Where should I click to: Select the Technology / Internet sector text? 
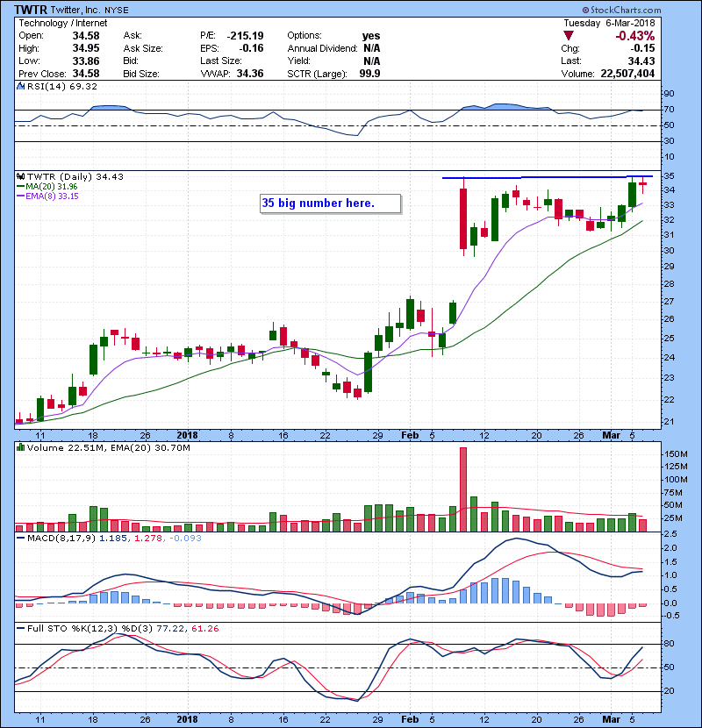tap(62, 23)
